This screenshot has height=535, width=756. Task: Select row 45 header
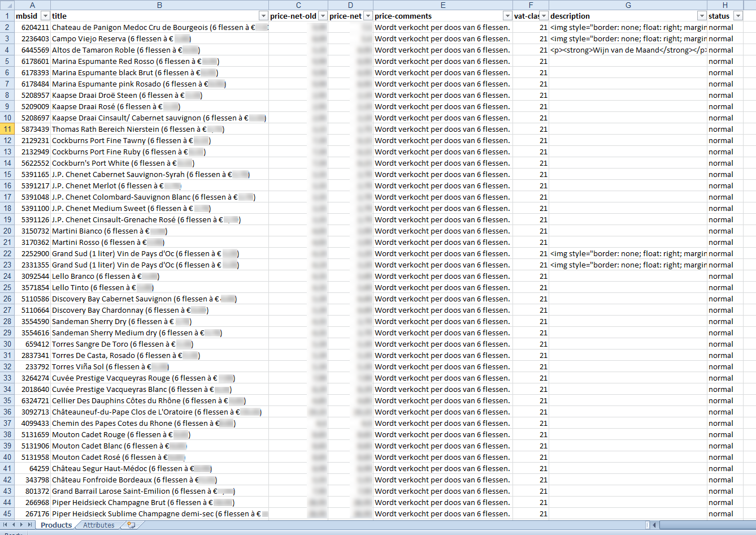(x=7, y=514)
